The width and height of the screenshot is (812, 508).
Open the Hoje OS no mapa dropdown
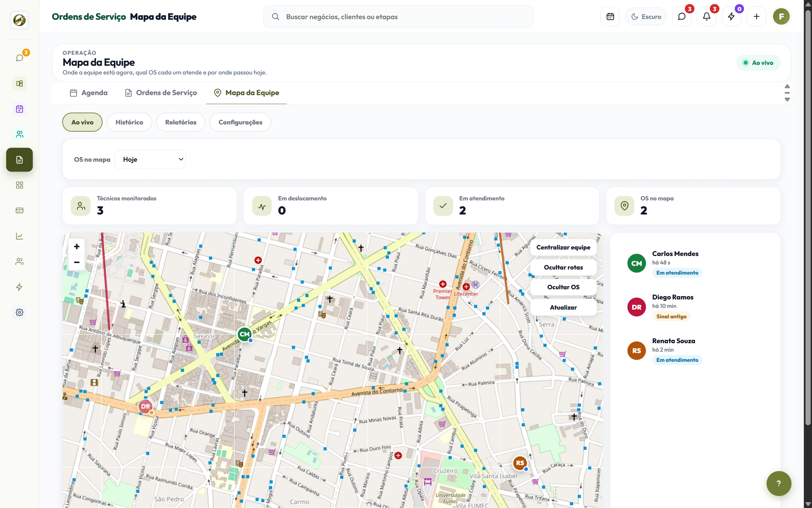150,159
